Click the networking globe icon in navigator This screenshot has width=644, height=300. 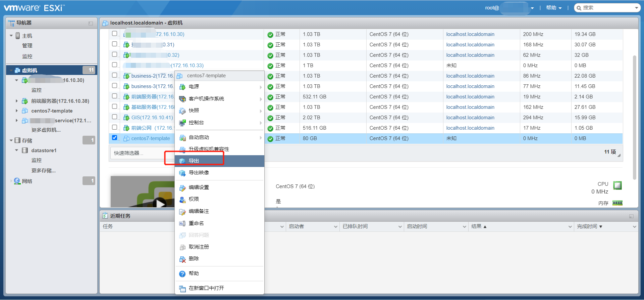tap(17, 181)
